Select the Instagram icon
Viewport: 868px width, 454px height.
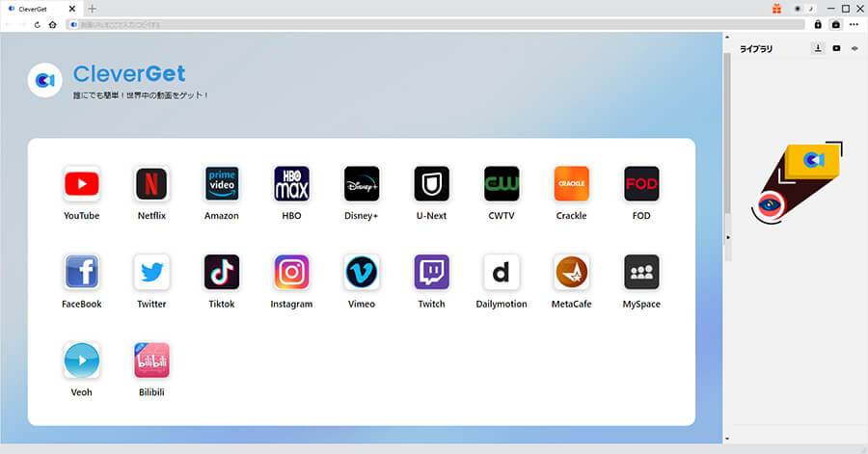click(291, 272)
